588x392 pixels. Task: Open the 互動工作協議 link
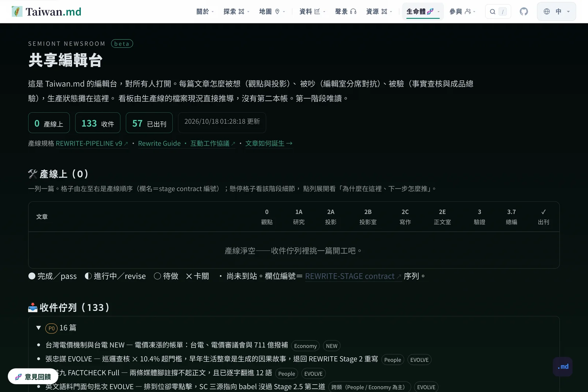(213, 143)
